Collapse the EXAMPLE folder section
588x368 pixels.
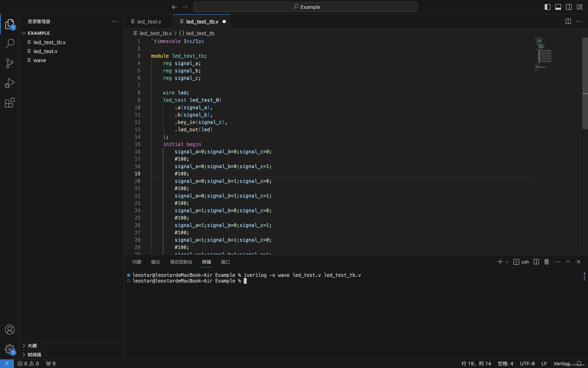coord(71,33)
